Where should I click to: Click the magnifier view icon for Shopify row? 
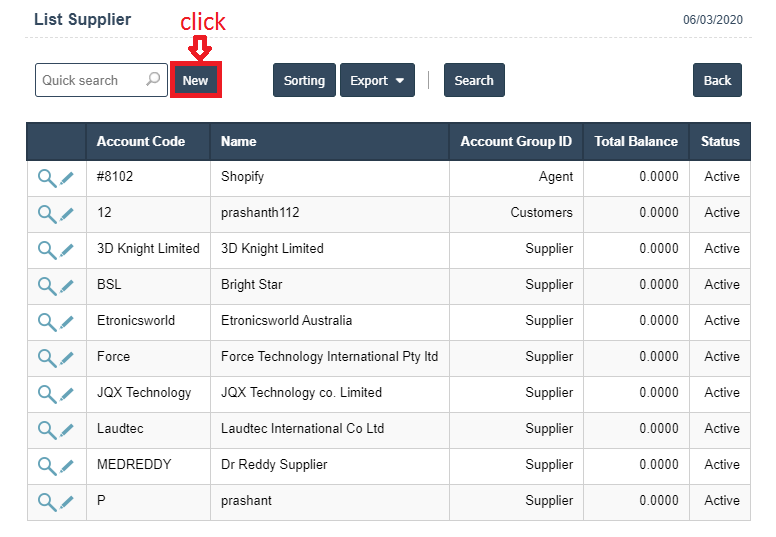[x=46, y=178]
